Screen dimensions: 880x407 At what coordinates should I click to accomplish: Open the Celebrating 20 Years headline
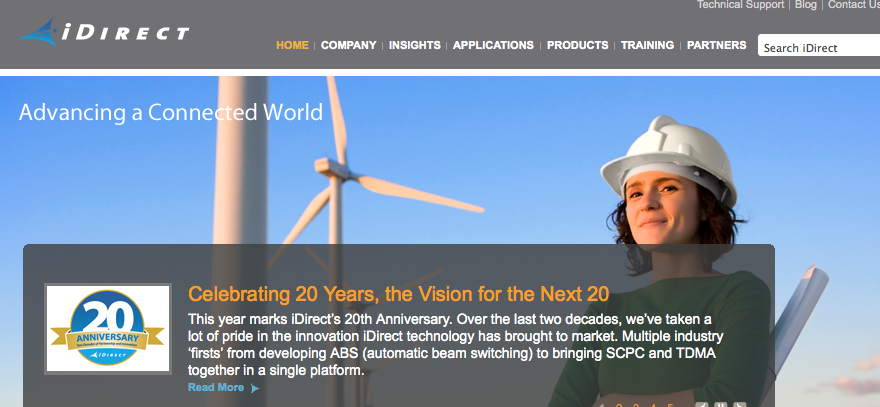398,294
